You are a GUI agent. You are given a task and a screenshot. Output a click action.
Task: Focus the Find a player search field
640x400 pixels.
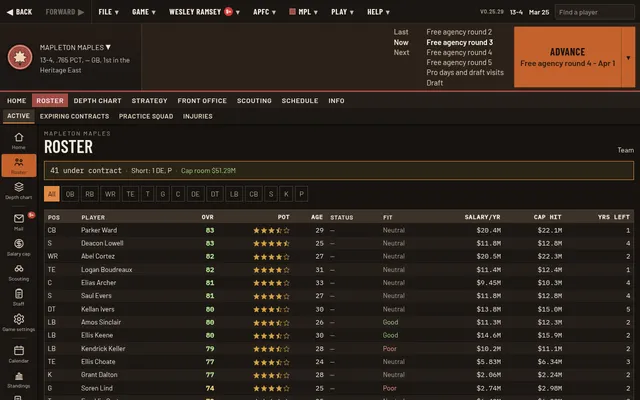(x=594, y=12)
